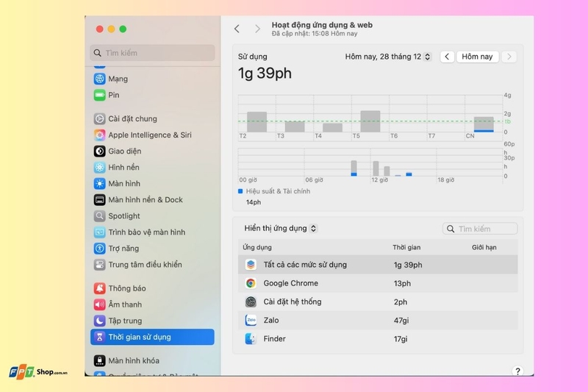The image size is (588, 392).
Task: Open the Hôm nay, 28 tháng 12 date picker
Action: tap(388, 57)
